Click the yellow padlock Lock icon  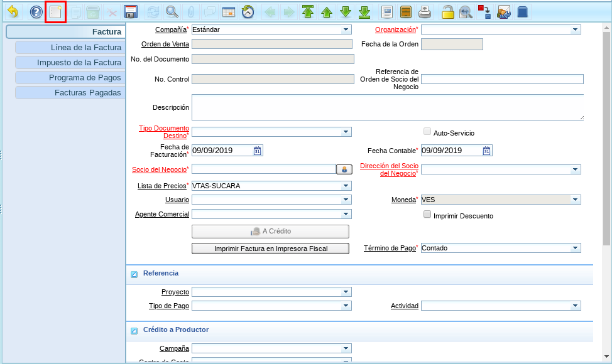click(447, 12)
